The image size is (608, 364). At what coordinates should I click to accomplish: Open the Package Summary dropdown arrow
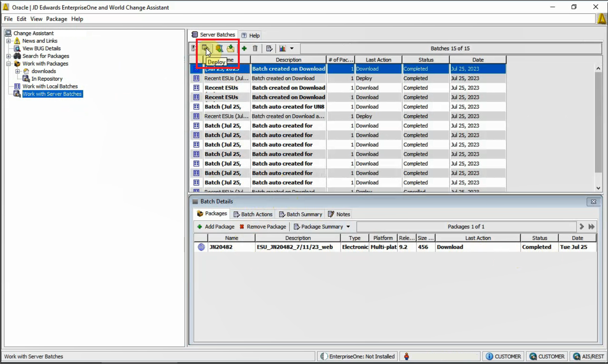coord(348,227)
